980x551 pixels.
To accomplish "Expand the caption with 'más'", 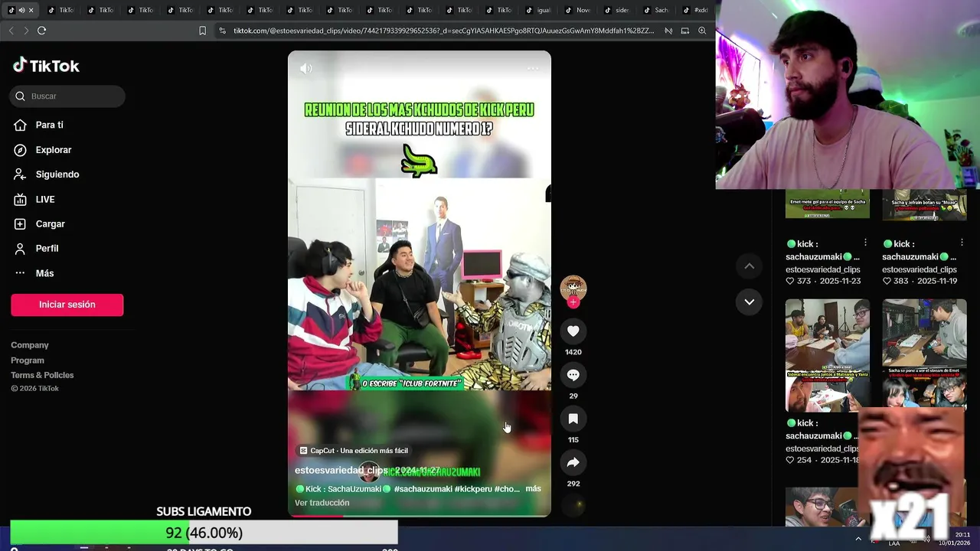I will pos(534,488).
